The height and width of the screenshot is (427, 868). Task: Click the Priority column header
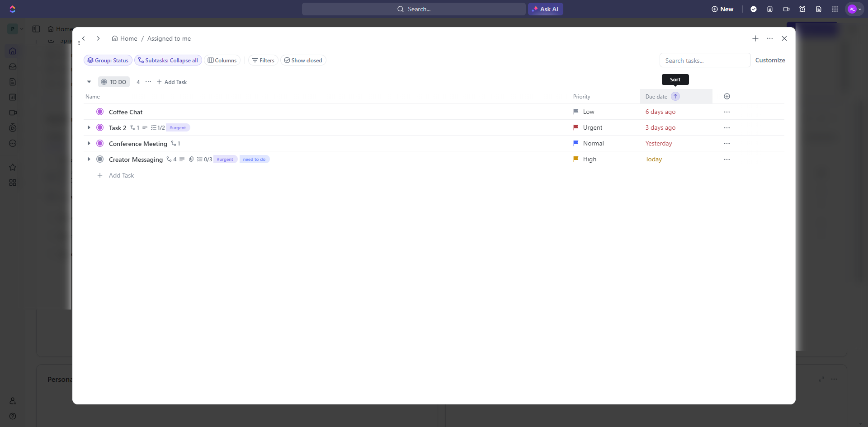pos(582,96)
